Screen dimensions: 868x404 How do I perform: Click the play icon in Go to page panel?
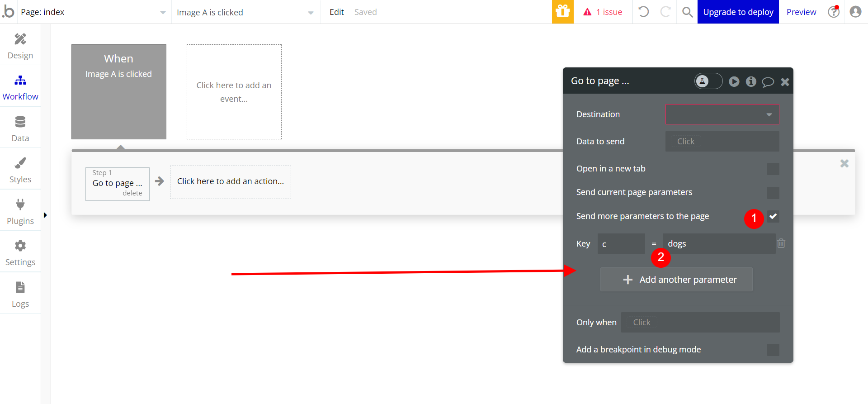[x=734, y=81]
